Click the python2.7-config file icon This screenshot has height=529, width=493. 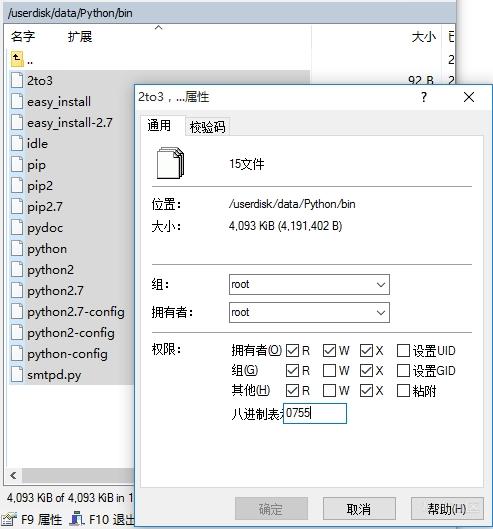tap(17, 311)
